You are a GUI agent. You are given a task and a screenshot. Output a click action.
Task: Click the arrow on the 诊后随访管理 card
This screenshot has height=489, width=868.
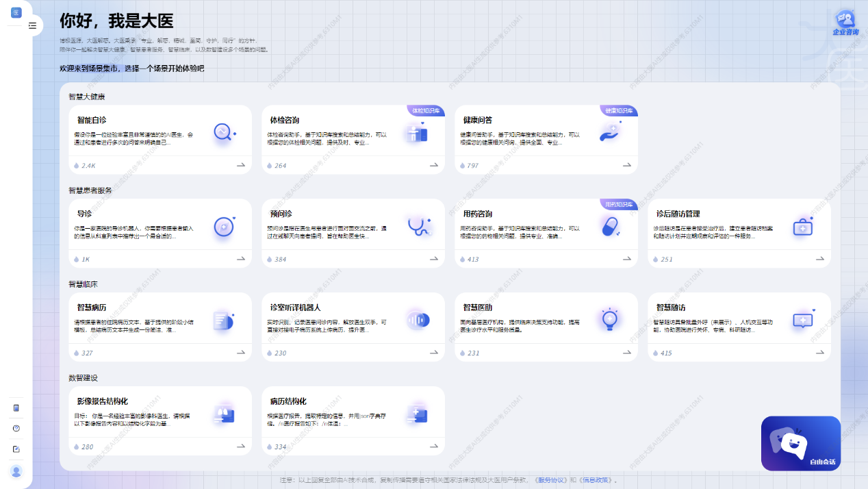coord(820,259)
